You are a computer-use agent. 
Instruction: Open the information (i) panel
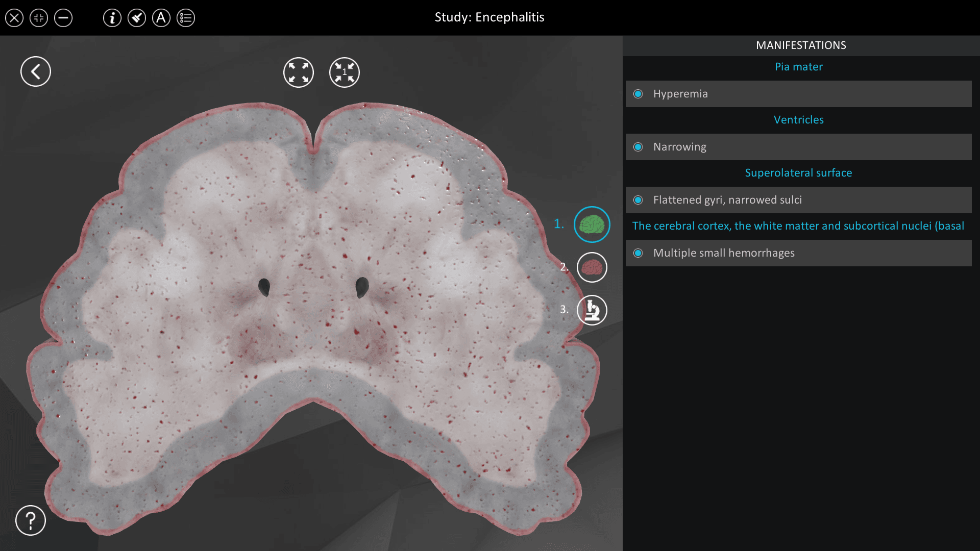pos(112,18)
